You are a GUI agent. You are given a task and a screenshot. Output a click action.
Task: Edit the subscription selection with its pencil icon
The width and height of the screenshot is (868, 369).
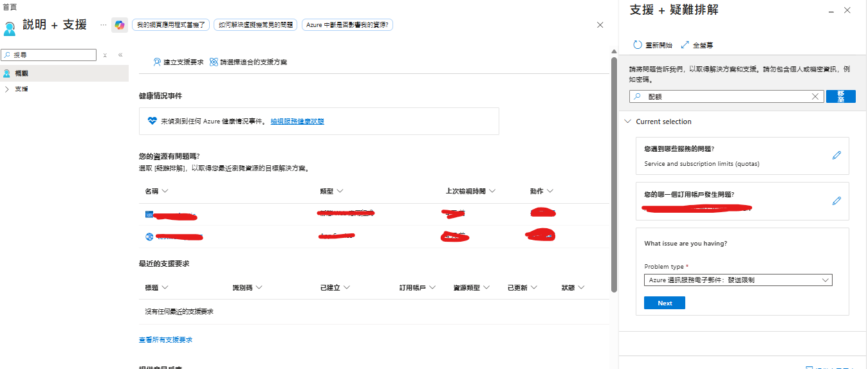click(836, 201)
